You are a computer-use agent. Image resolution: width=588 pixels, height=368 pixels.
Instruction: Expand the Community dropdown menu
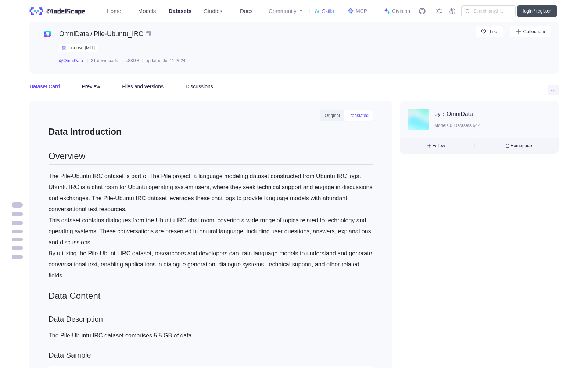click(x=286, y=11)
